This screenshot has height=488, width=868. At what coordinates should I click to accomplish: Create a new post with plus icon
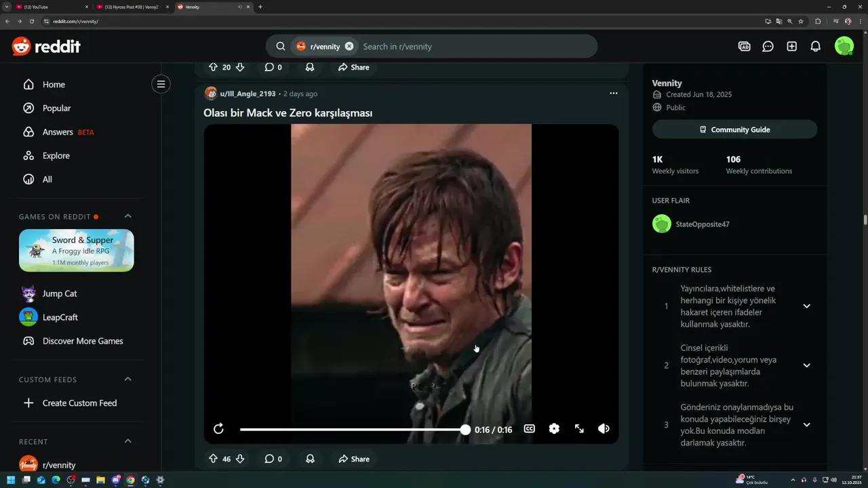point(791,46)
